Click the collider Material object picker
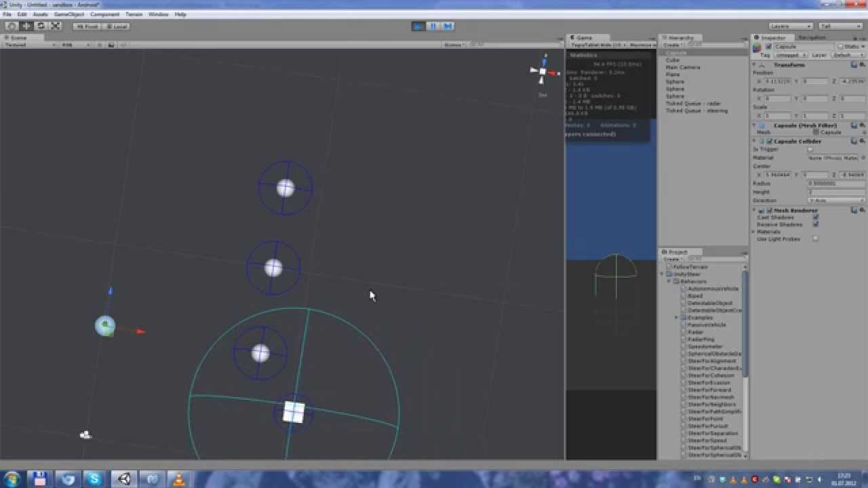This screenshot has width=868, height=488. tap(863, 158)
